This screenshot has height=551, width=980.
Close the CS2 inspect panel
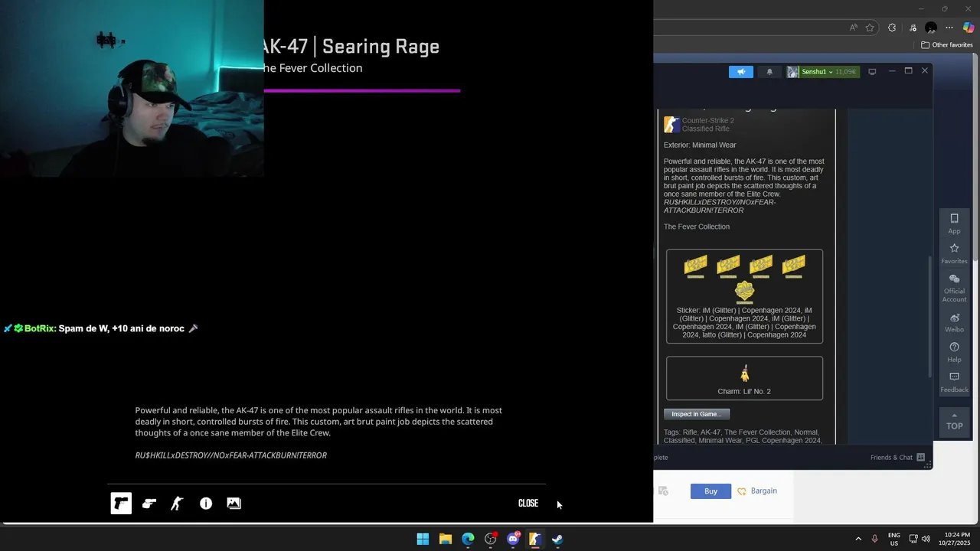[x=528, y=503]
